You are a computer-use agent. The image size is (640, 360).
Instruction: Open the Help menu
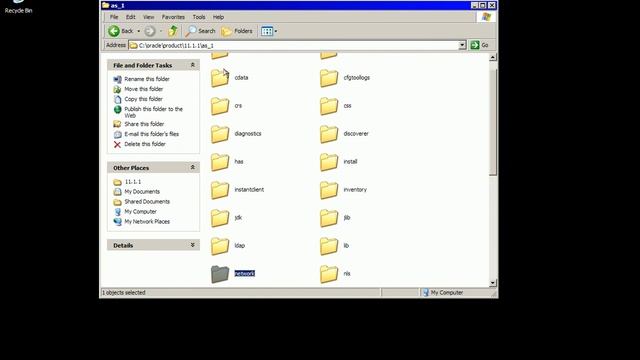tap(218, 17)
